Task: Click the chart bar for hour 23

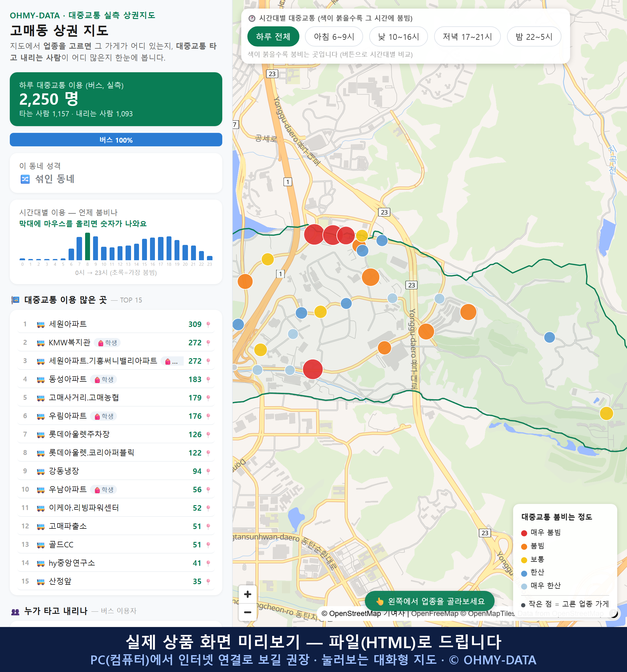Action: click(210, 258)
